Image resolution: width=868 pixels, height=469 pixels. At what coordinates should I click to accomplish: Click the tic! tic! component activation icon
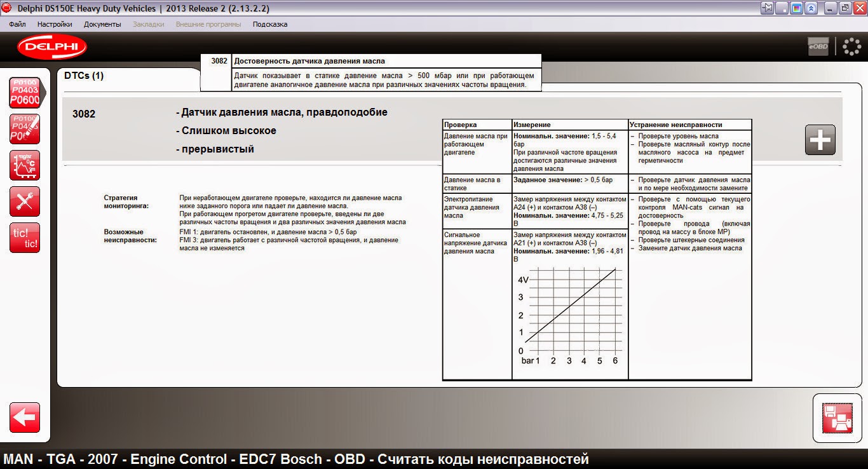click(25, 238)
